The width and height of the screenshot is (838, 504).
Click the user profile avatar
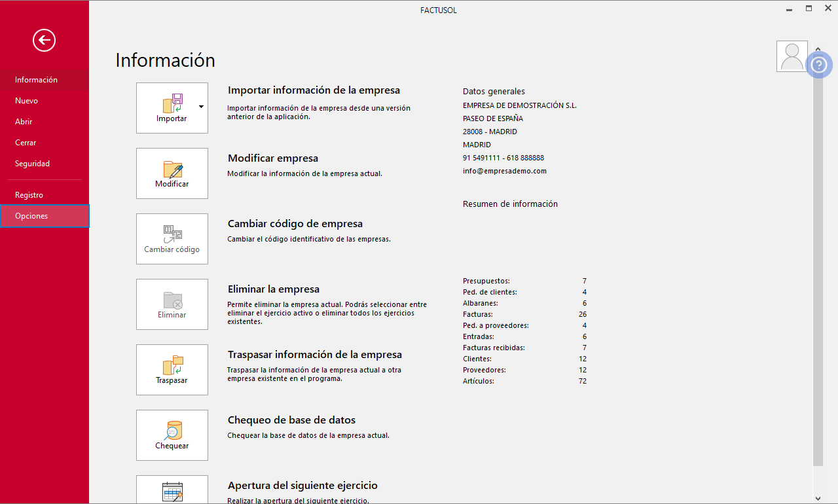(x=792, y=56)
